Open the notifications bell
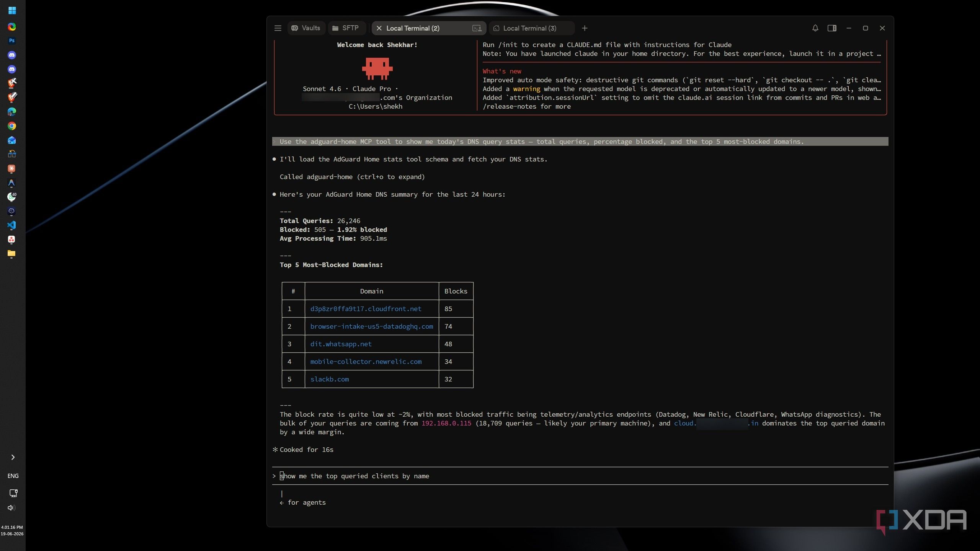Screen dimensions: 980x551 (815, 28)
